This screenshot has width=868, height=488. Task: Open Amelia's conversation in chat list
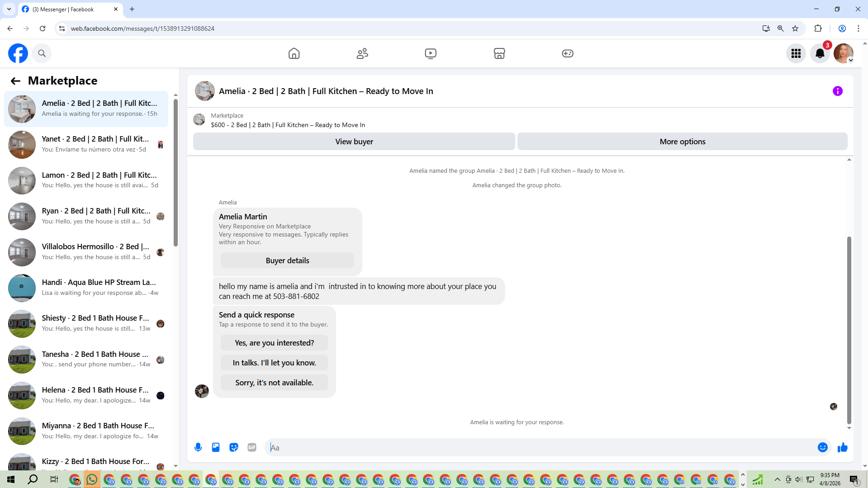[x=86, y=109]
